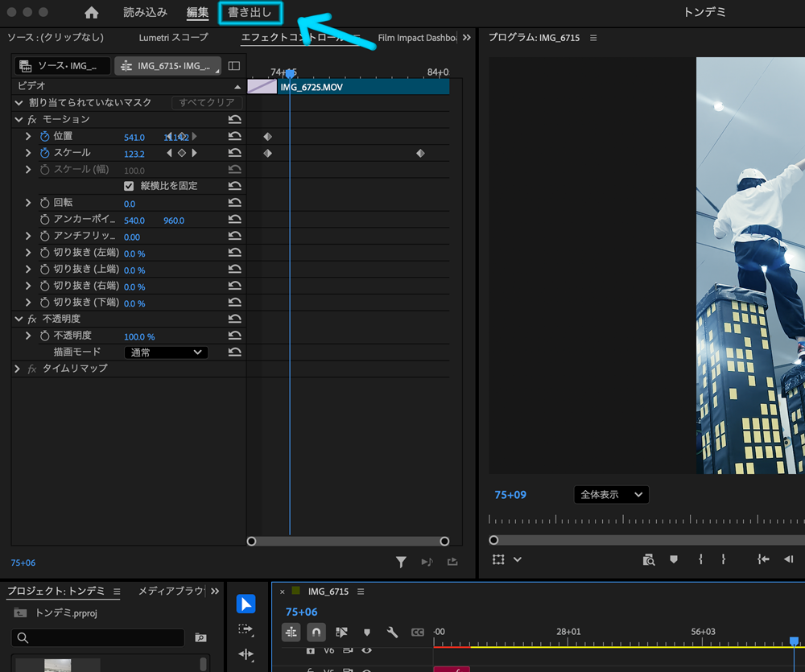Click the captions CC icon in timeline toolbar
The width and height of the screenshot is (805, 672).
(x=417, y=633)
